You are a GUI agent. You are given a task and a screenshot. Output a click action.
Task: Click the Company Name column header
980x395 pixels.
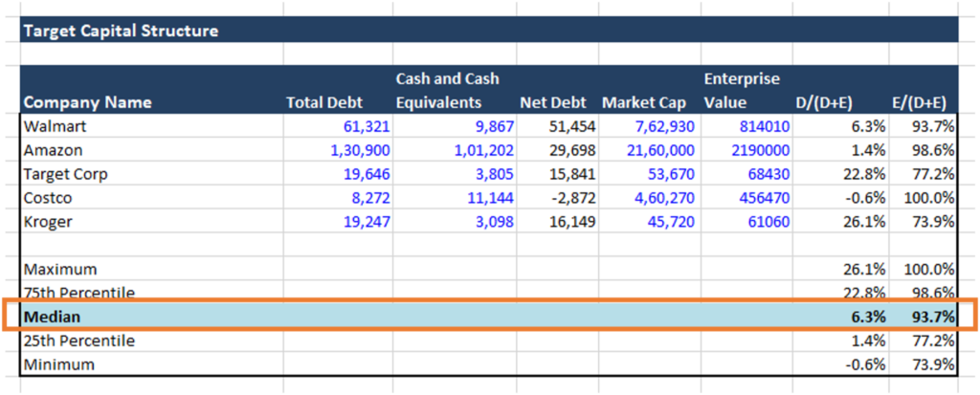tap(87, 102)
